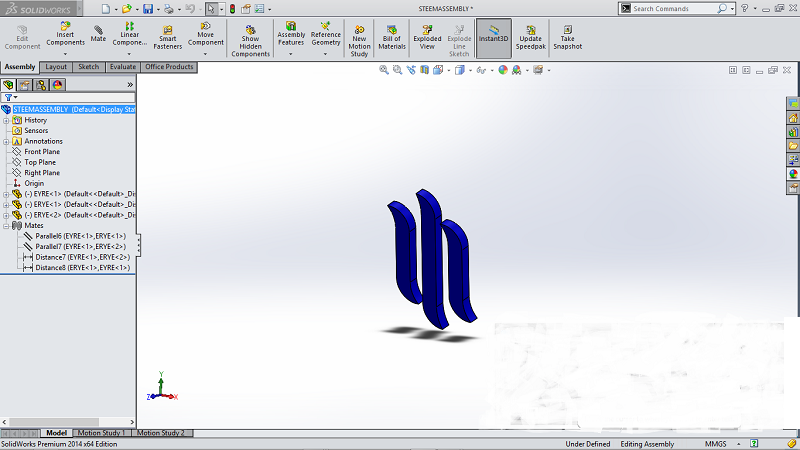Open Bill of Materials
800x450 pixels.
coord(392,38)
